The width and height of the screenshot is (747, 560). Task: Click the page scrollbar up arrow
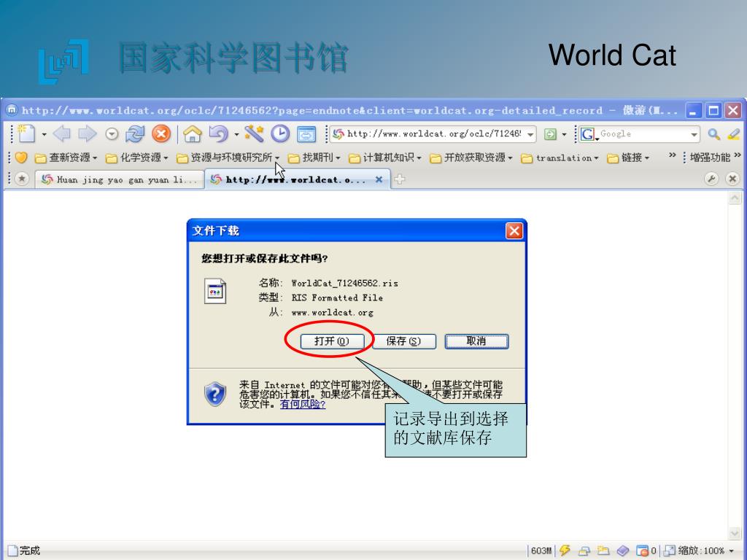pyautogui.click(x=735, y=198)
